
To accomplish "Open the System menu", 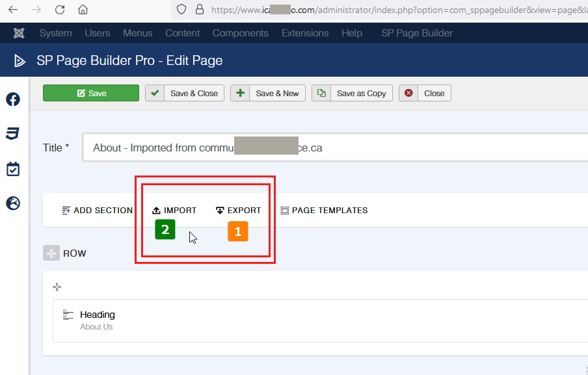I will (x=55, y=33).
